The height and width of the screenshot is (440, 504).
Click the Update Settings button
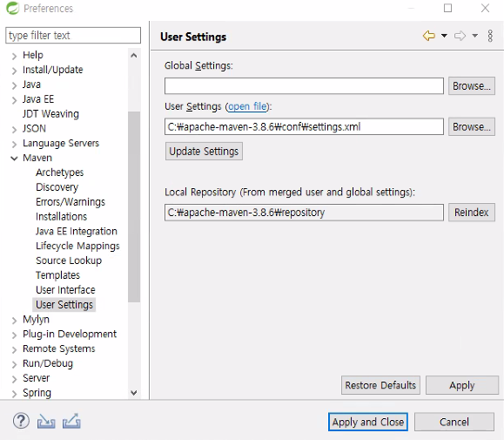click(204, 152)
